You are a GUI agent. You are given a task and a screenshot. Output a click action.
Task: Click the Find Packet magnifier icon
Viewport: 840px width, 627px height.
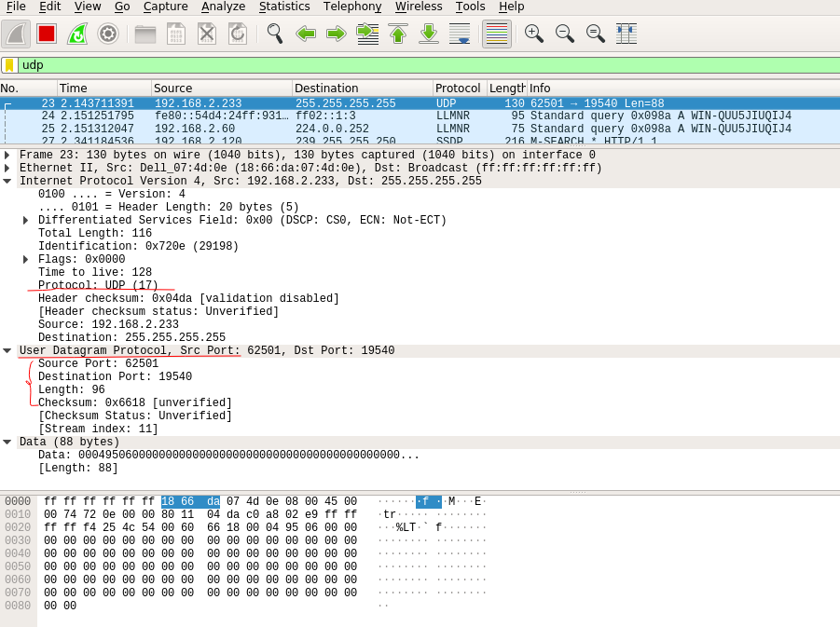274,34
